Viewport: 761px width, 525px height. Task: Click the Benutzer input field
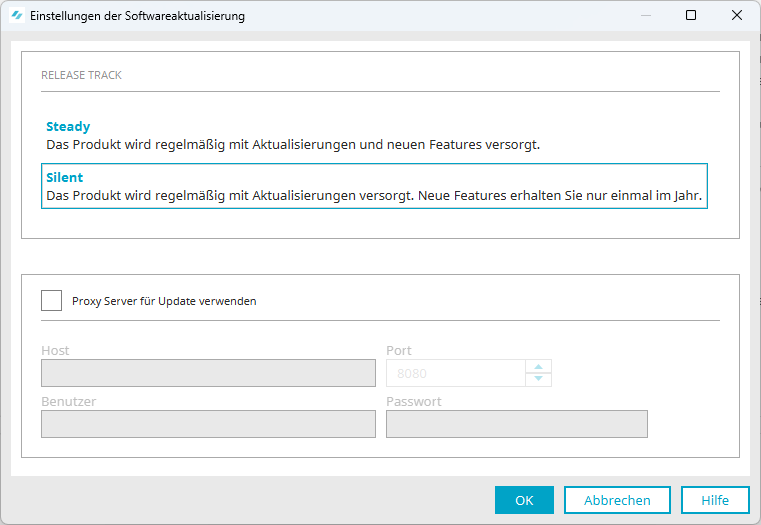(x=208, y=424)
